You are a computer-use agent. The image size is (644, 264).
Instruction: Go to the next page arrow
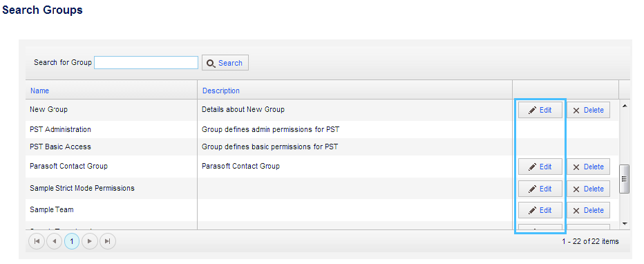point(90,241)
